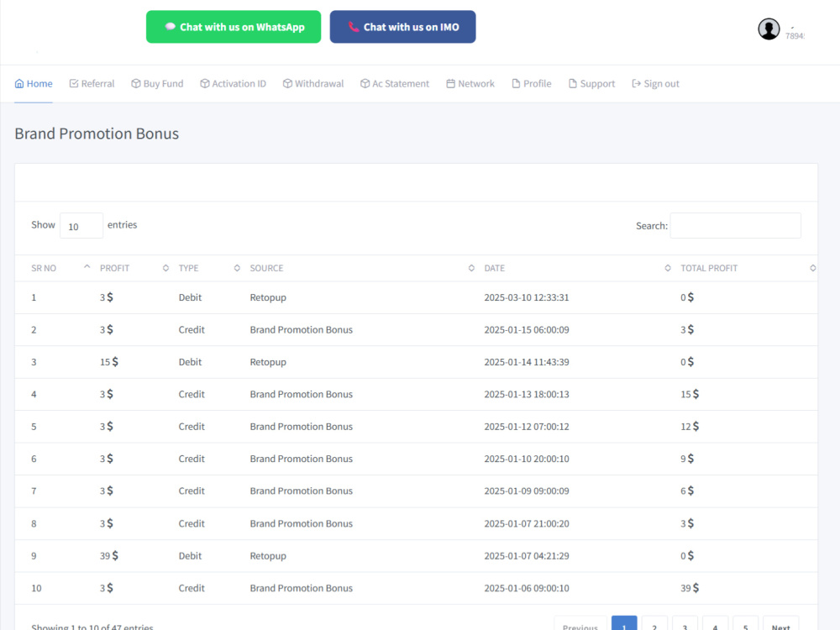Viewport: 840px width, 630px height.
Task: Click the 39 $ profit in row 9
Action: coord(108,555)
